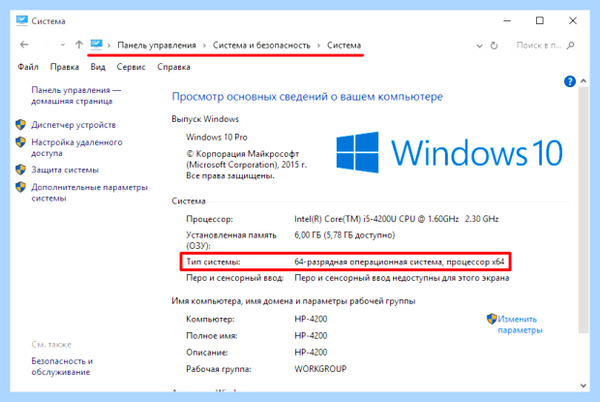Screen dimensions: 600x402
Task: Click shield icon beside Дополнительные параметры системы
Action: click(x=21, y=187)
